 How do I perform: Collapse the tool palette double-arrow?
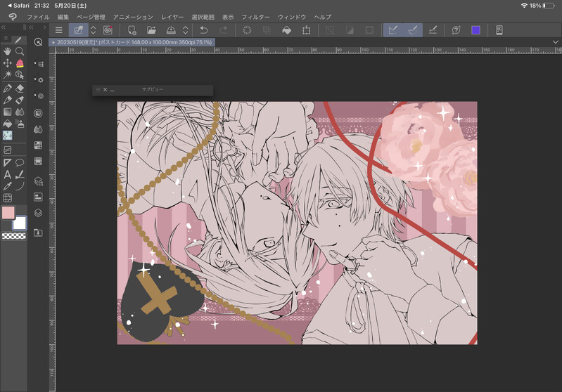point(4,27)
